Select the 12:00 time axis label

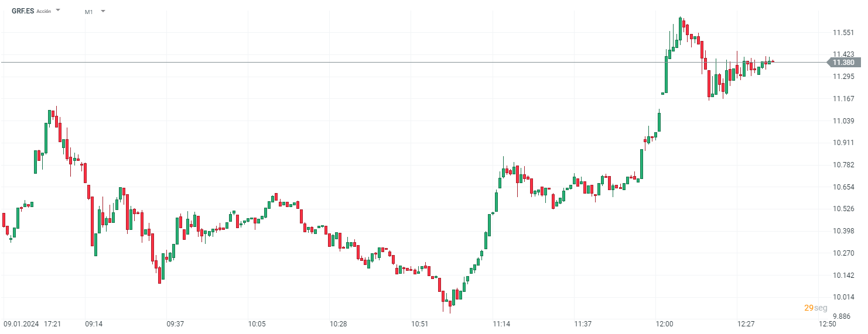(664, 323)
